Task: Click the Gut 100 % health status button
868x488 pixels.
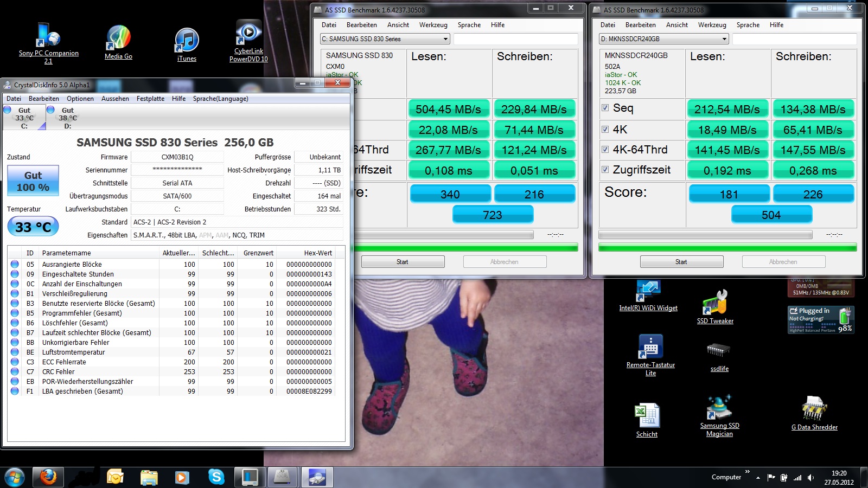Action: pos(33,181)
